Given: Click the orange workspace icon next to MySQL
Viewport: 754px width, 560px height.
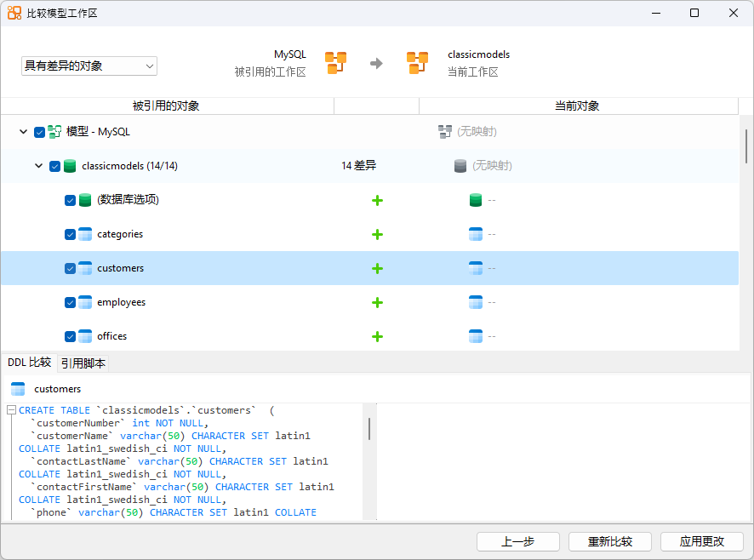Looking at the screenshot, I should pyautogui.click(x=335, y=63).
